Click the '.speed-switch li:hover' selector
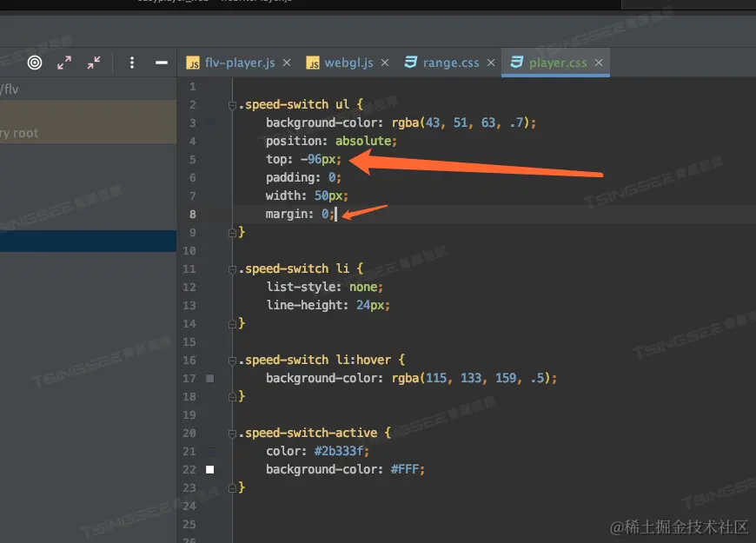The width and height of the screenshot is (756, 543). pos(315,360)
